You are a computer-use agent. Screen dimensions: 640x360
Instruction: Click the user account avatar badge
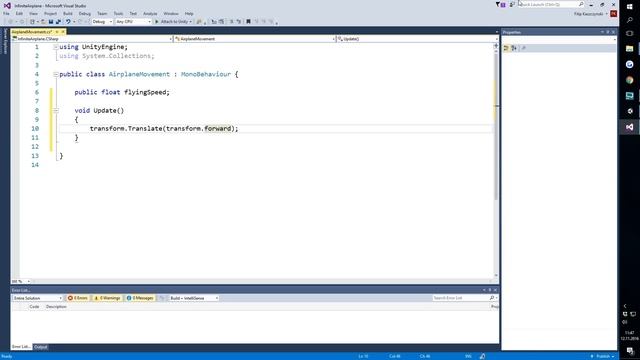click(x=613, y=13)
